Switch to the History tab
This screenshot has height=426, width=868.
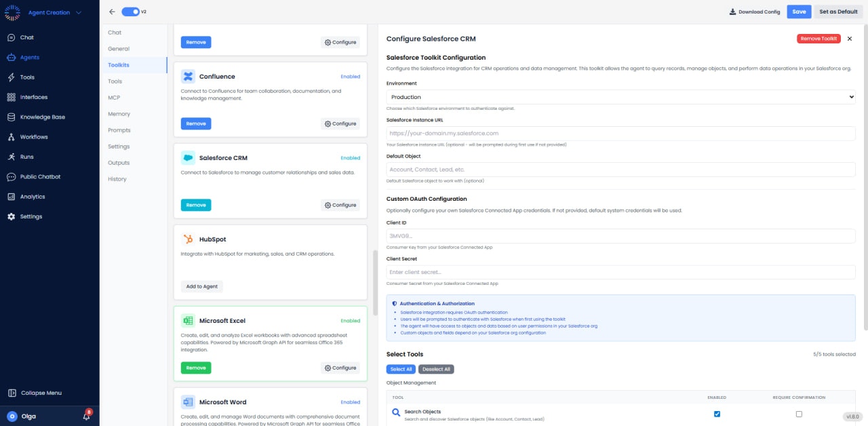click(x=116, y=178)
